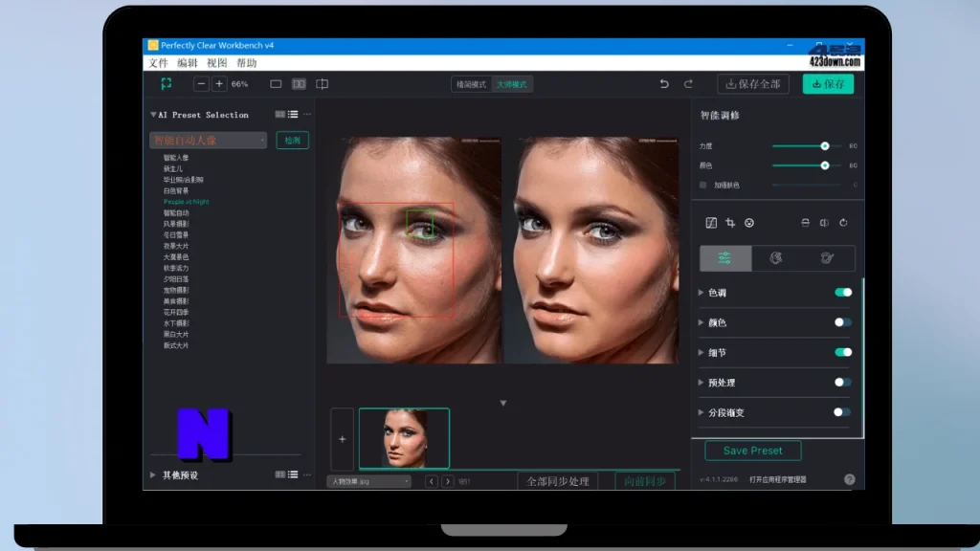980x551 pixels.
Task: Click the 保存全部 button
Action: click(753, 84)
